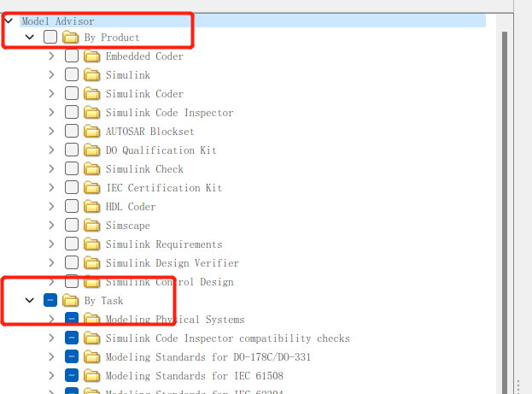Click the Embedded Coder folder icon
532x394 pixels.
pos(91,56)
